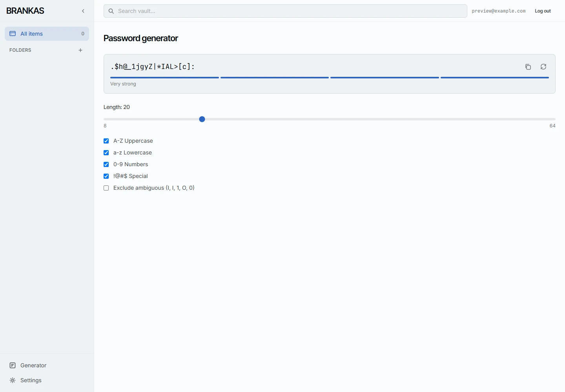The height and width of the screenshot is (392, 565).
Task: Click the preview@example.com account label
Action: click(499, 11)
